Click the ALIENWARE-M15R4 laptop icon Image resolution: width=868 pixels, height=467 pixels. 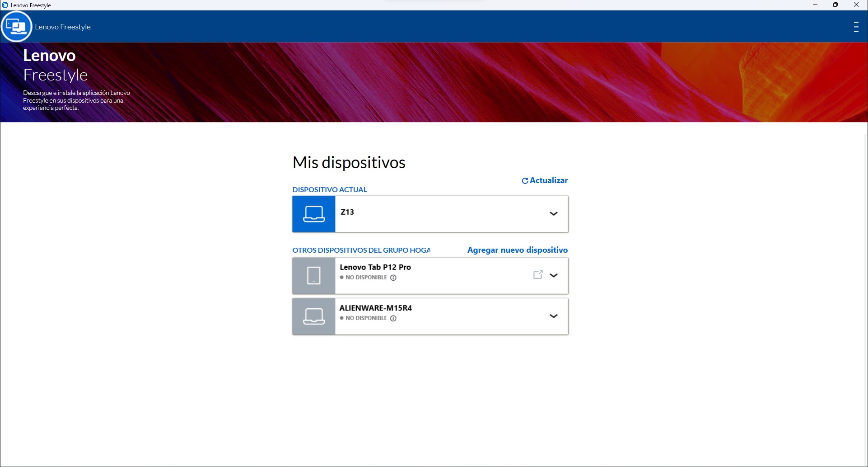pos(314,316)
